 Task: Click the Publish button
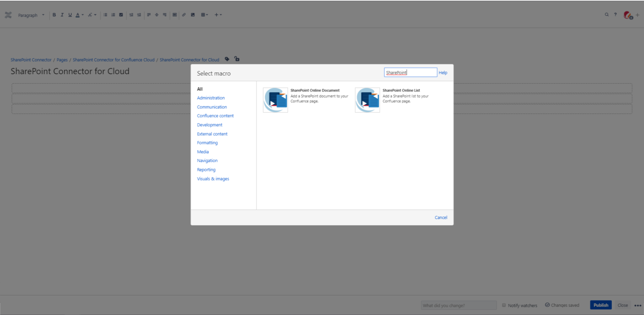(601, 305)
